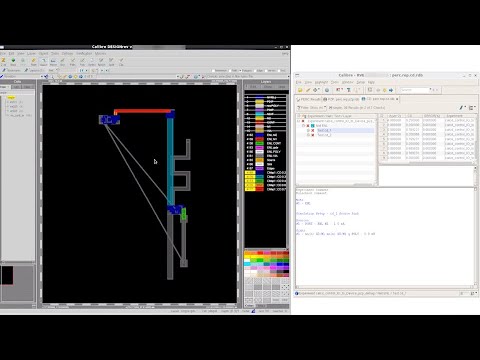Click the search field in Calibre RVE

point(414,90)
